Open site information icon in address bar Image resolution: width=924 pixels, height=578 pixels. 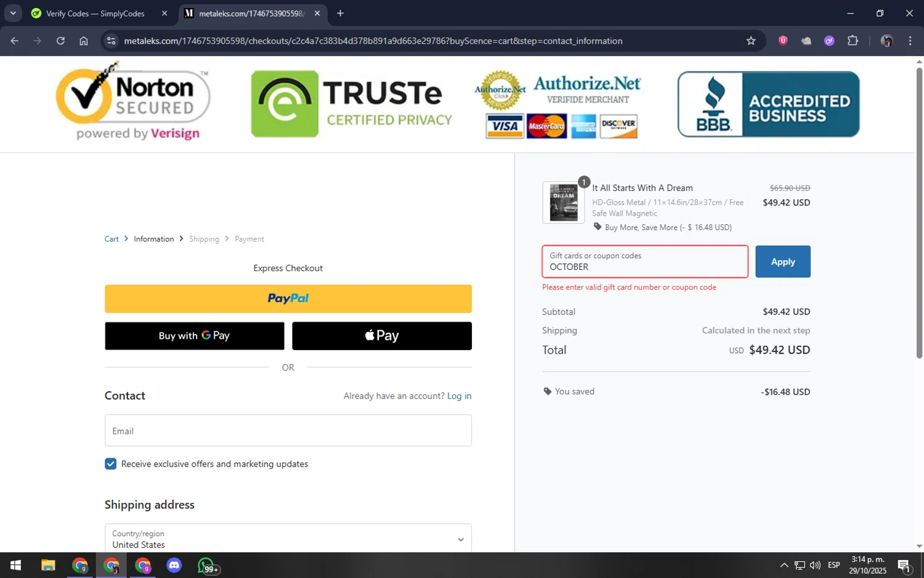pos(111,41)
